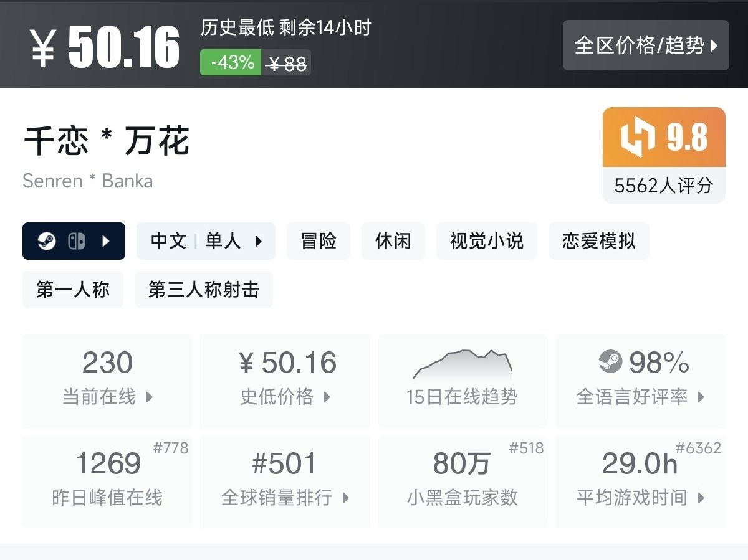Click the #518 rank badge
748x560 pixels.
tap(526, 448)
